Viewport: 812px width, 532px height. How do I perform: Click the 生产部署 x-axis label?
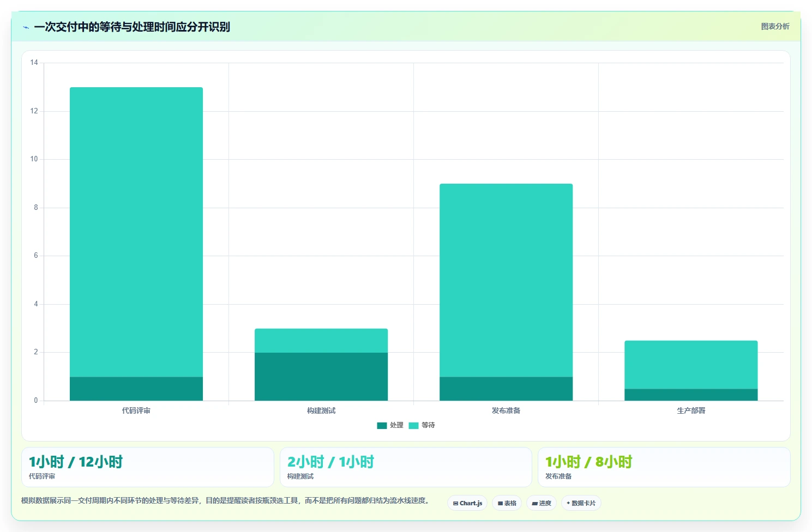[691, 410]
